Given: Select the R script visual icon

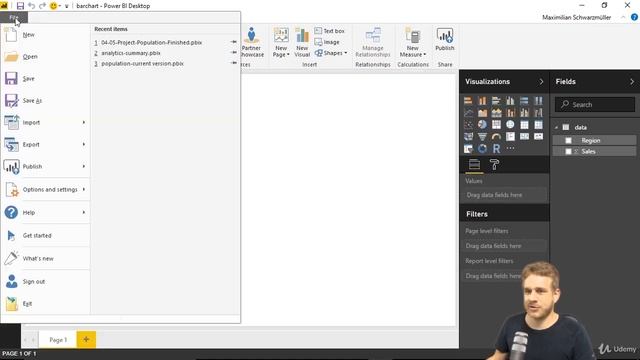Looking at the screenshot, I should tap(496, 149).
